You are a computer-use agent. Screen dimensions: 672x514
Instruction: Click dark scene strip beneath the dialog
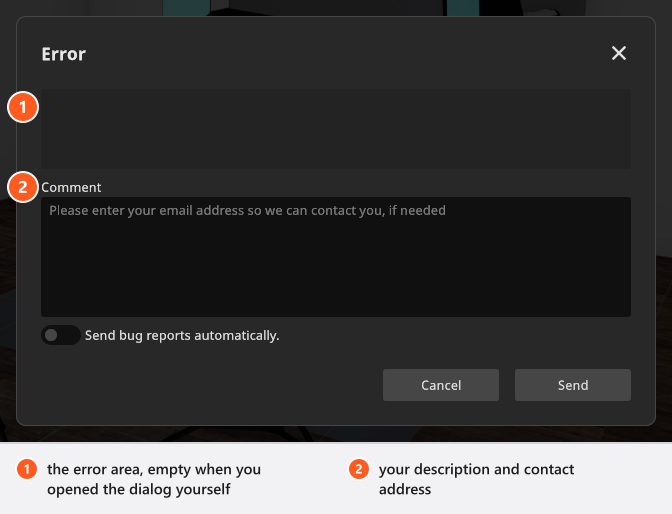pos(336,434)
